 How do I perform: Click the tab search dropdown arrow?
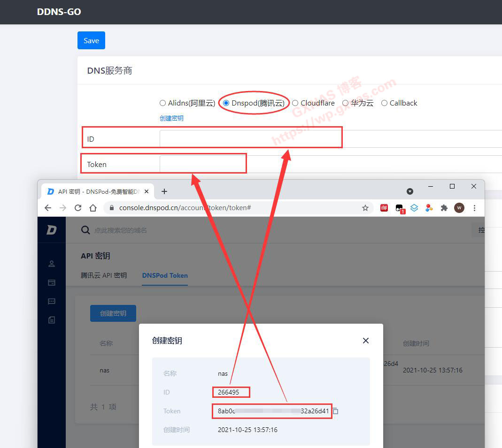click(x=410, y=191)
